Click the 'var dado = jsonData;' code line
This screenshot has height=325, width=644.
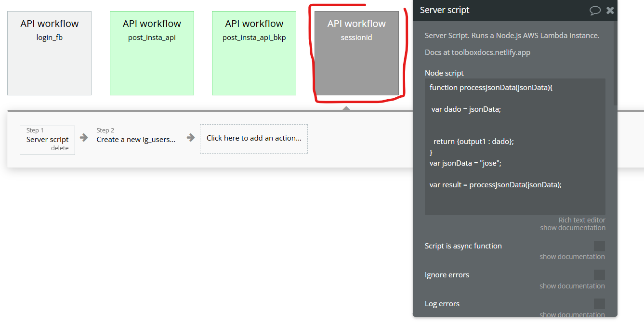click(x=466, y=109)
